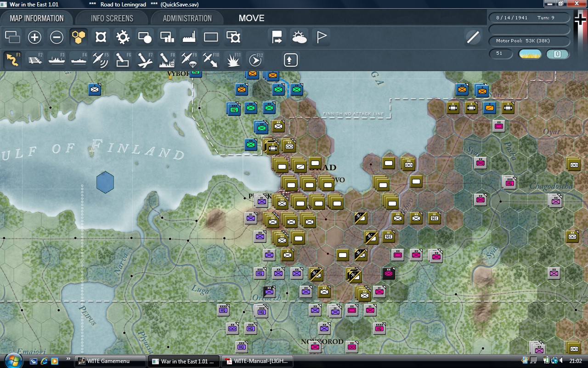Toggle rectangle with circle map overlay
The height and width of the screenshot is (368, 588).
tap(145, 37)
